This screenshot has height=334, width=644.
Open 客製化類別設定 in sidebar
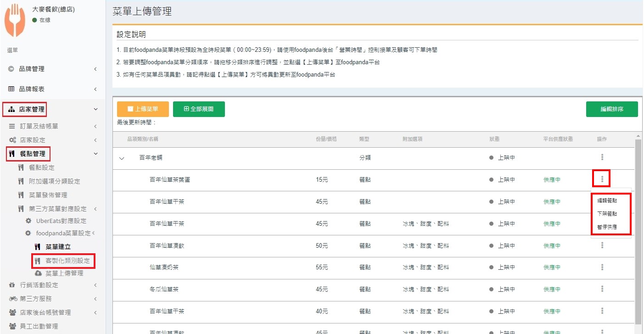click(67, 261)
